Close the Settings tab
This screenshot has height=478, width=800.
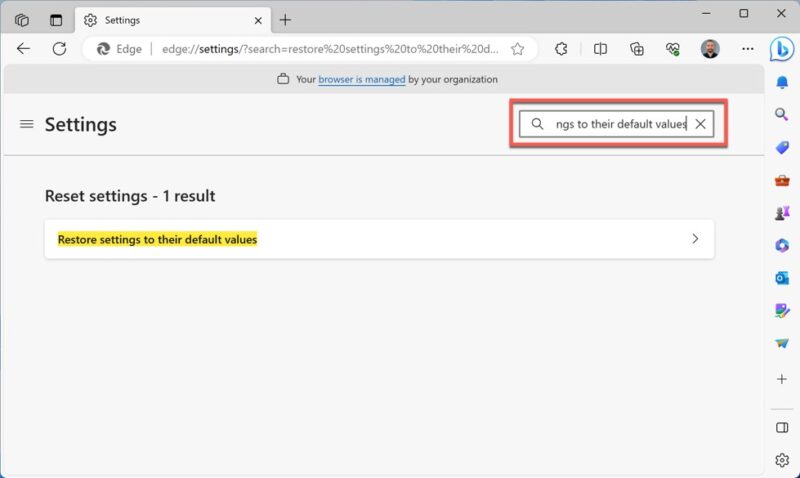pos(258,20)
